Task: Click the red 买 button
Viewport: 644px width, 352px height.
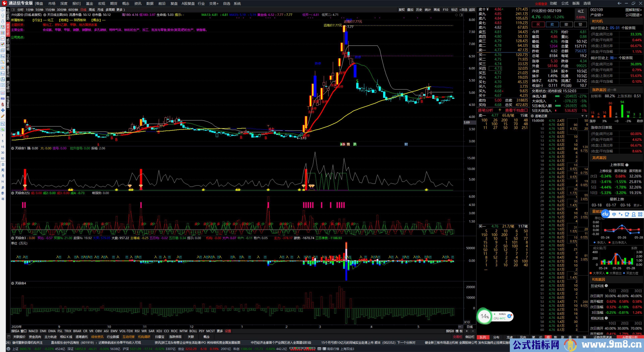Action: (x=538, y=24)
